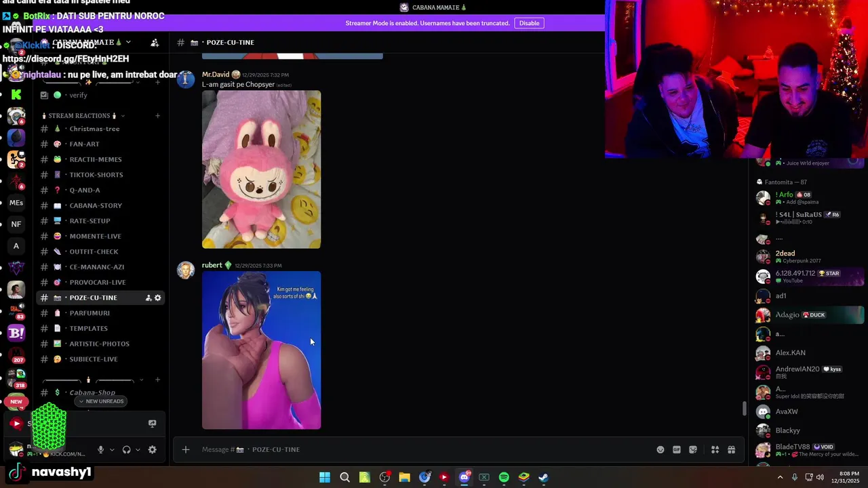Viewport: 868px width, 488px height.
Task: Open the RATE-SETUP channel
Action: pos(102,221)
